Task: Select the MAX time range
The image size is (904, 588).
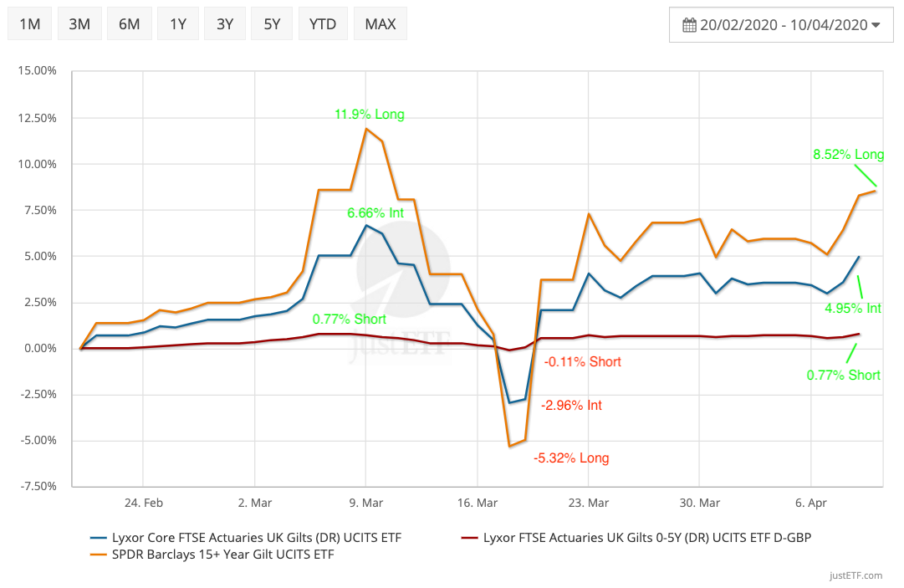Action: coord(380,24)
